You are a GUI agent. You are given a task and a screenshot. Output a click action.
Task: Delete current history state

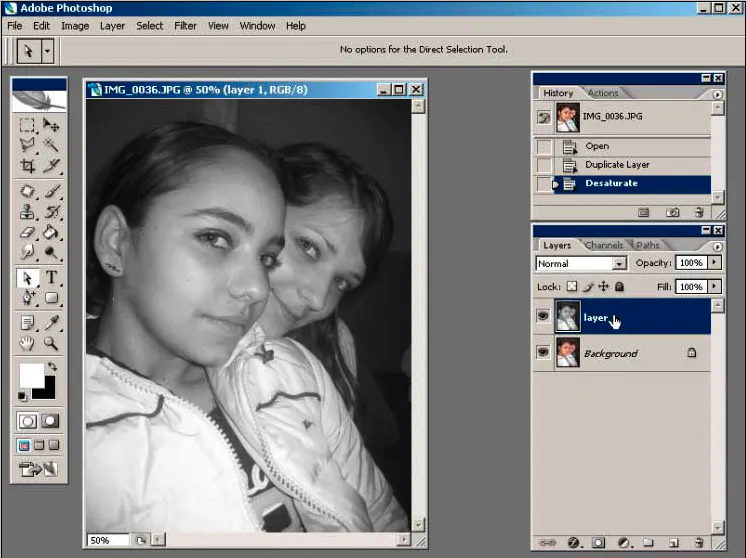click(x=699, y=213)
